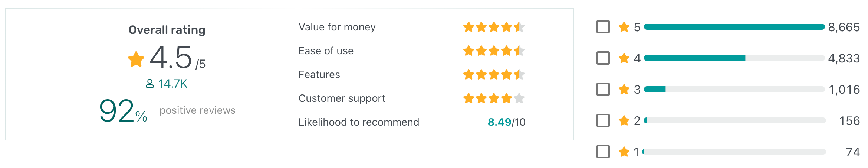The image size is (868, 168).
Task: Click the star icon next to 5
Action: click(x=624, y=27)
